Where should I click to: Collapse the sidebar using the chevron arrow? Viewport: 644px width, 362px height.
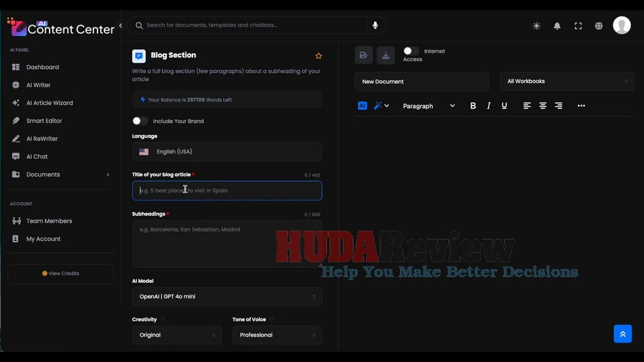(x=121, y=25)
